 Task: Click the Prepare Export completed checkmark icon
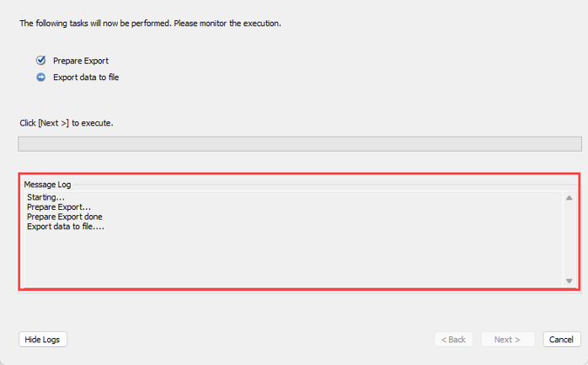tap(40, 61)
